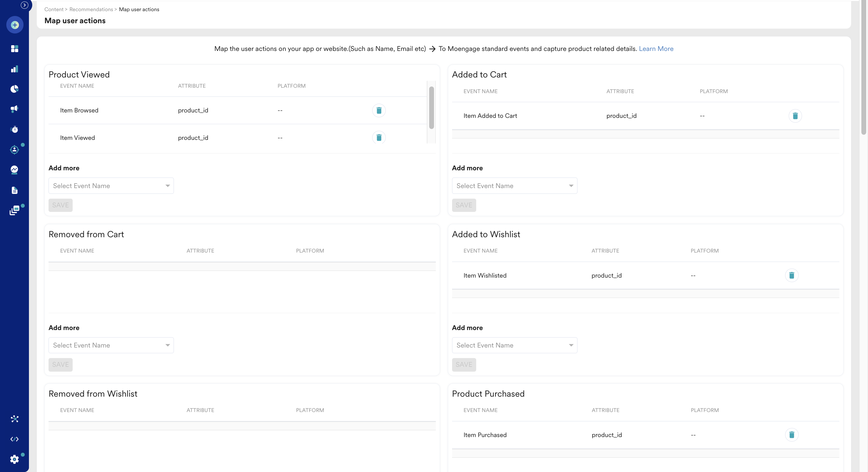Open the Learn More link
The width and height of the screenshot is (868, 472).
(x=656, y=49)
